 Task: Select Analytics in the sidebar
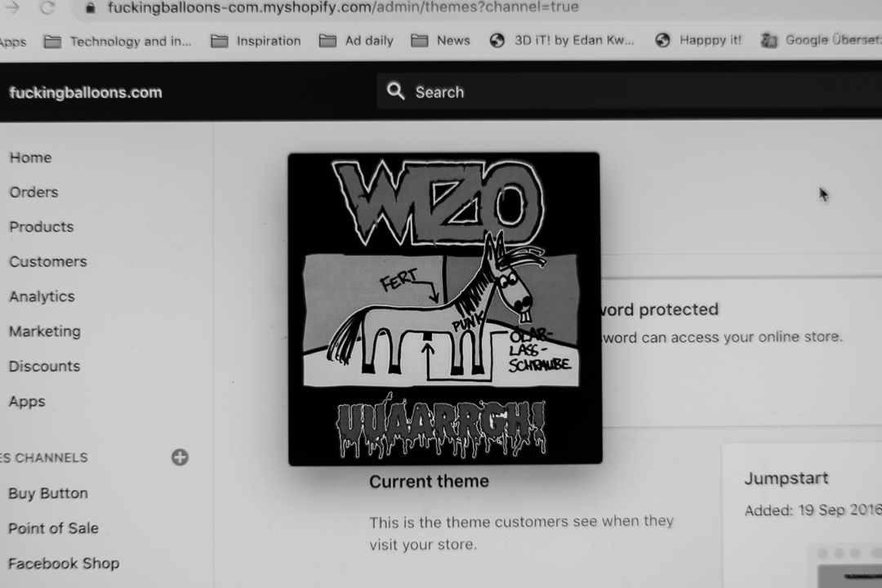pyautogui.click(x=42, y=296)
